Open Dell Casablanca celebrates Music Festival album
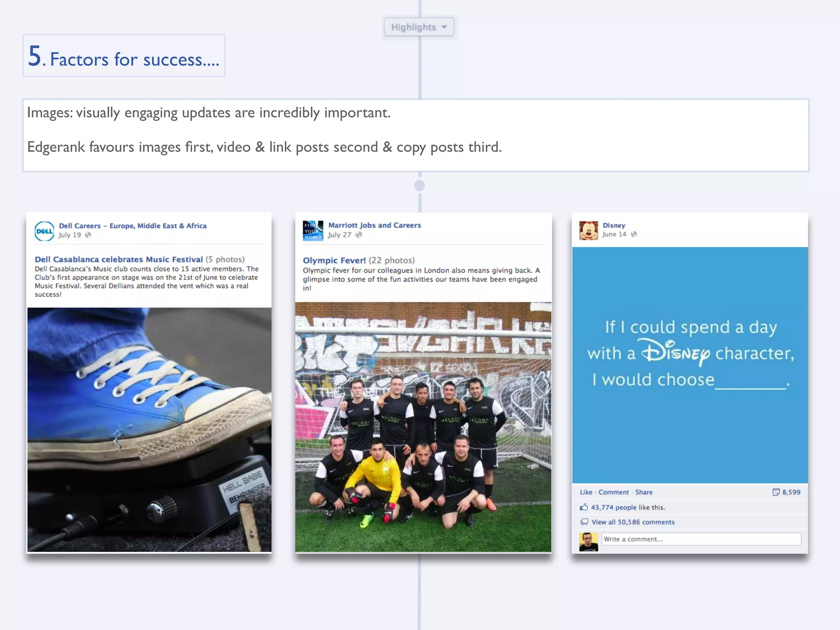Image resolution: width=840 pixels, height=630 pixels. pos(119,259)
